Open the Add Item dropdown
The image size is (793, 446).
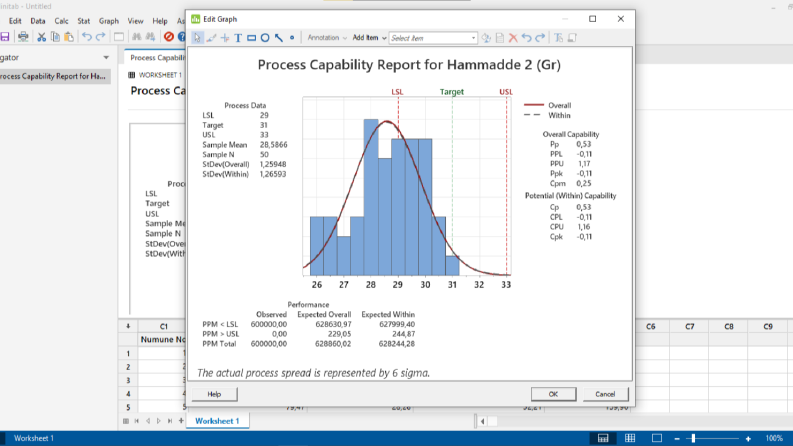pyautogui.click(x=369, y=38)
